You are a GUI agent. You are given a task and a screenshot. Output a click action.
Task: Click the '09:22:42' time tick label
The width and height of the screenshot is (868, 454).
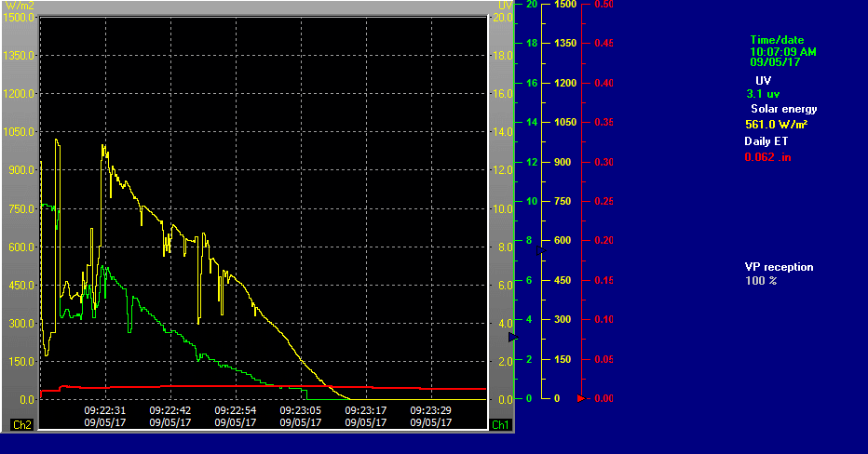click(170, 411)
